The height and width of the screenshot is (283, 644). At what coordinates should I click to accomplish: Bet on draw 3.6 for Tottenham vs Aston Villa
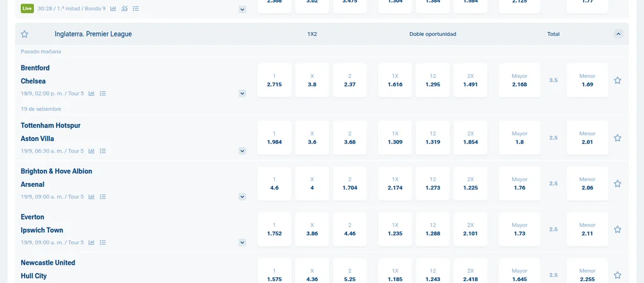click(x=312, y=138)
